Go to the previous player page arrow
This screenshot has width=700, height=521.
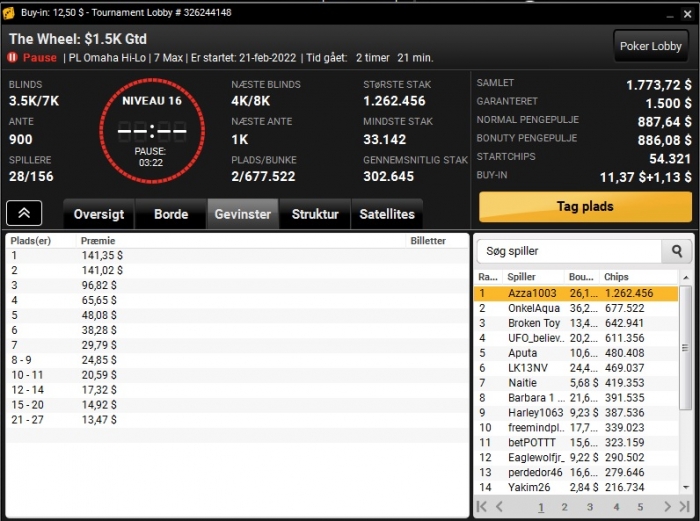500,506
